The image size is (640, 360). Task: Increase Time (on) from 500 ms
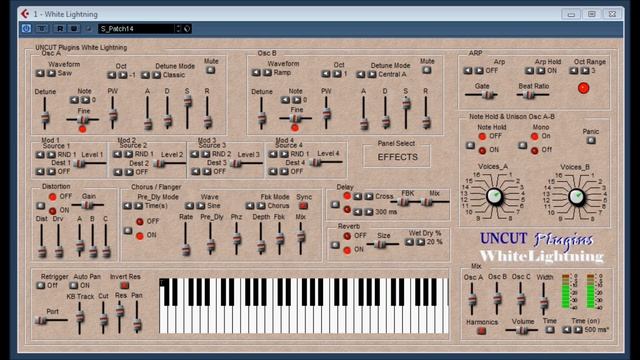click(x=578, y=329)
